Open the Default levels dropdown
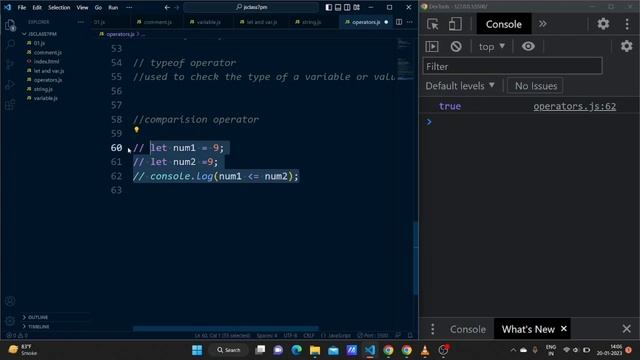Viewport: 640px width, 360px height. pyautogui.click(x=460, y=86)
